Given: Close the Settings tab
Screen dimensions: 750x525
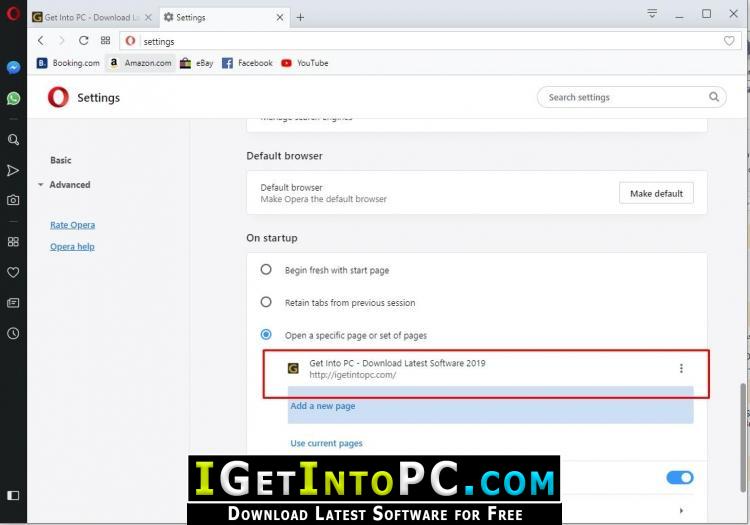Looking at the screenshot, I should (x=280, y=17).
